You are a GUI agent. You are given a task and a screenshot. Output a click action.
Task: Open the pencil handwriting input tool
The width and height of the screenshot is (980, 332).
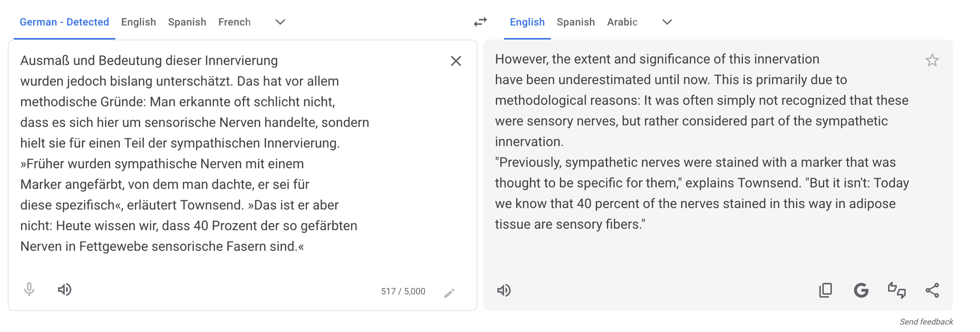(x=449, y=293)
